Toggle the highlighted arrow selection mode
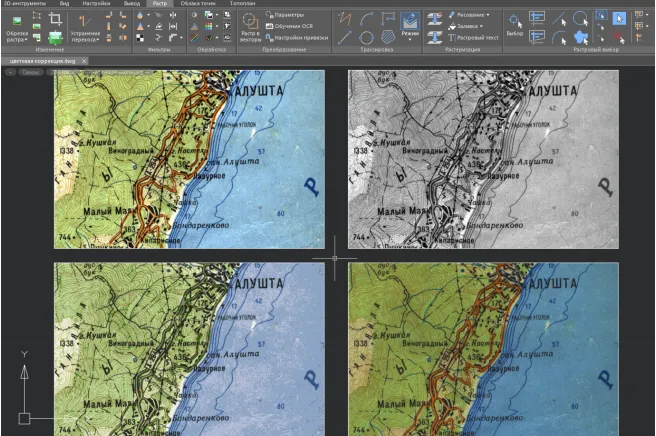This screenshot has height=436, width=656. [x=619, y=17]
